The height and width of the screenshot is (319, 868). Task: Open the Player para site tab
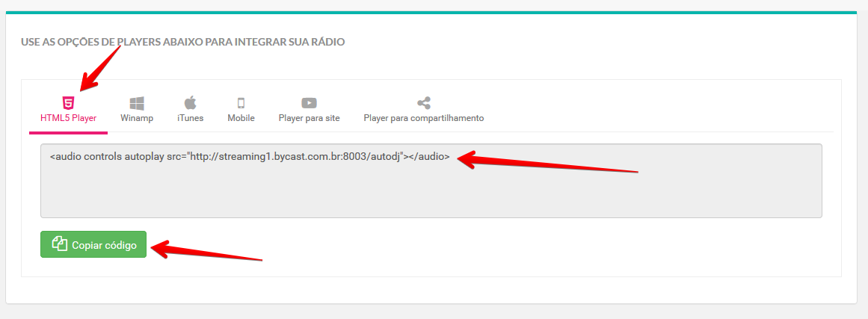[309, 111]
